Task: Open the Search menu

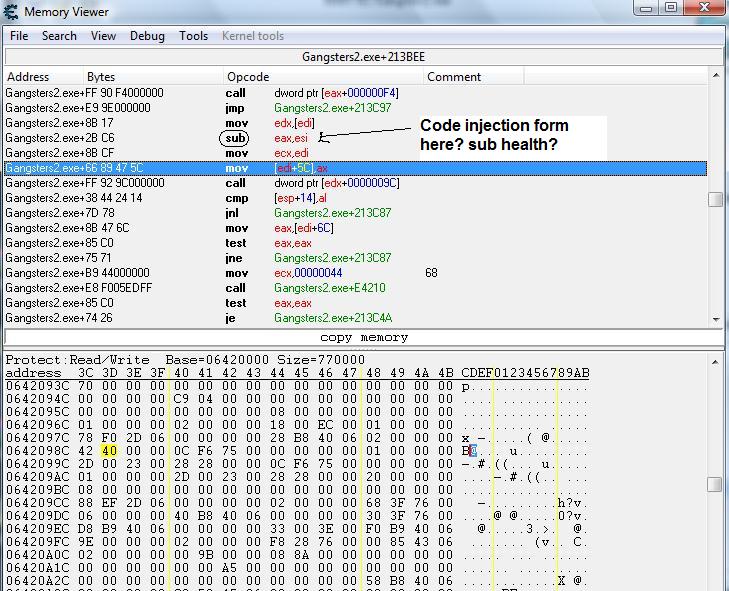Action: [x=59, y=36]
